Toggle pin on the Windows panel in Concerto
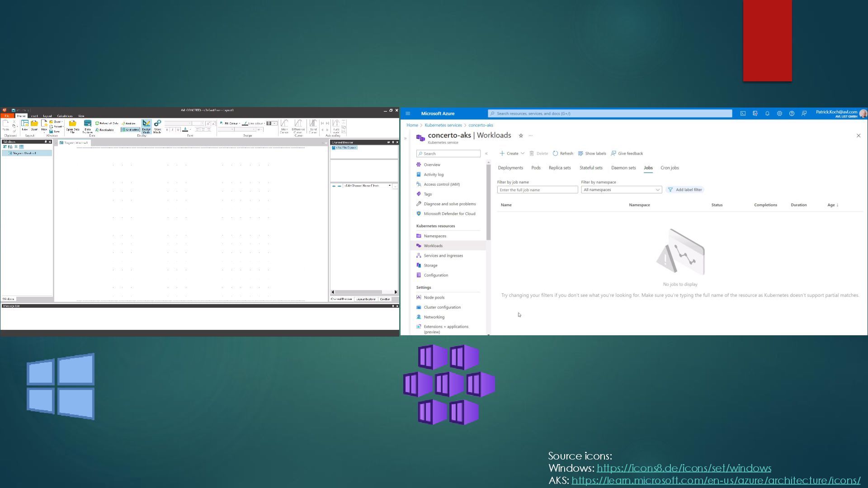The height and width of the screenshot is (488, 868). coord(45,142)
